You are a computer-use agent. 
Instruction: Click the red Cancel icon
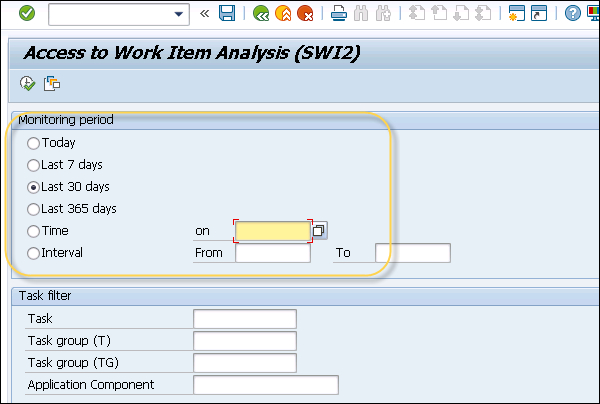click(305, 13)
